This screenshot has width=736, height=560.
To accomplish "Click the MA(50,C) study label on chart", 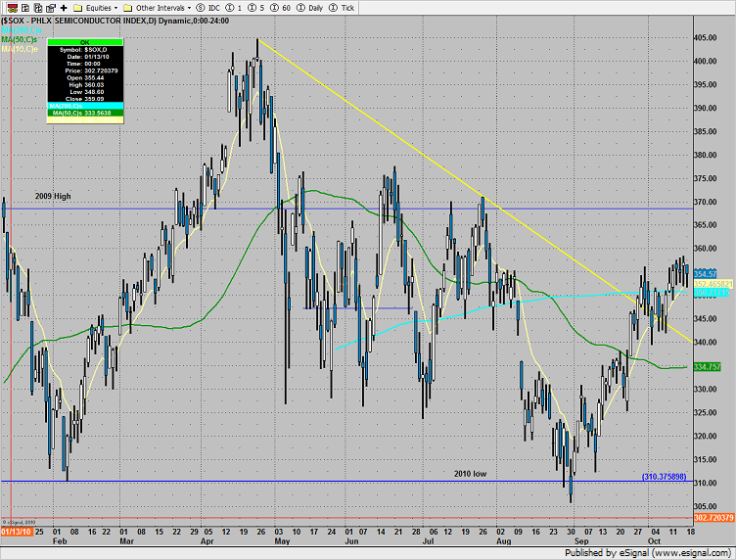I will (x=20, y=39).
